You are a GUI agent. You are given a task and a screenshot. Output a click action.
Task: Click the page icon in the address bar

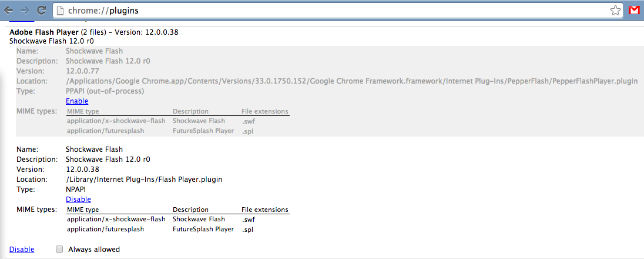click(x=60, y=11)
